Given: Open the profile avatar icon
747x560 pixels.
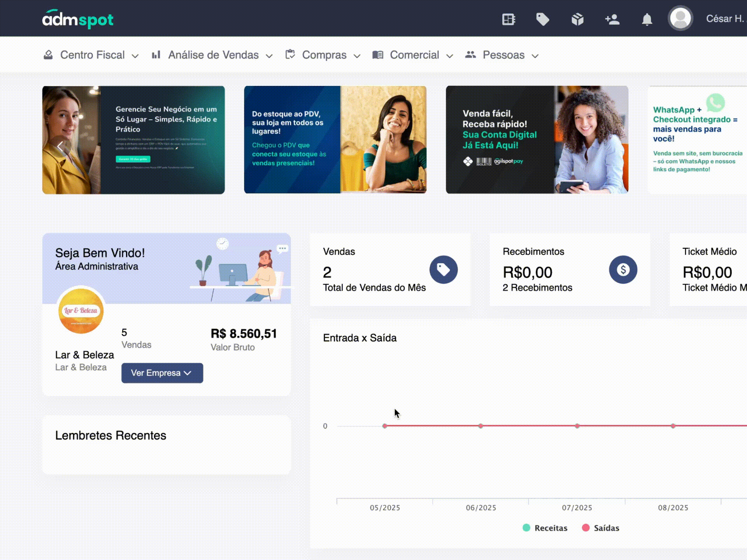Looking at the screenshot, I should (680, 17).
